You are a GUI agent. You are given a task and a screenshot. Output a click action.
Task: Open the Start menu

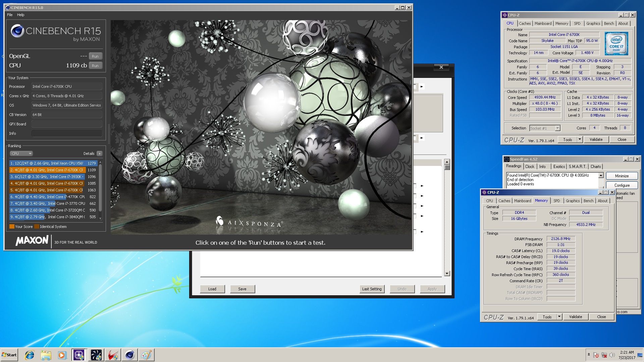tap(9, 355)
